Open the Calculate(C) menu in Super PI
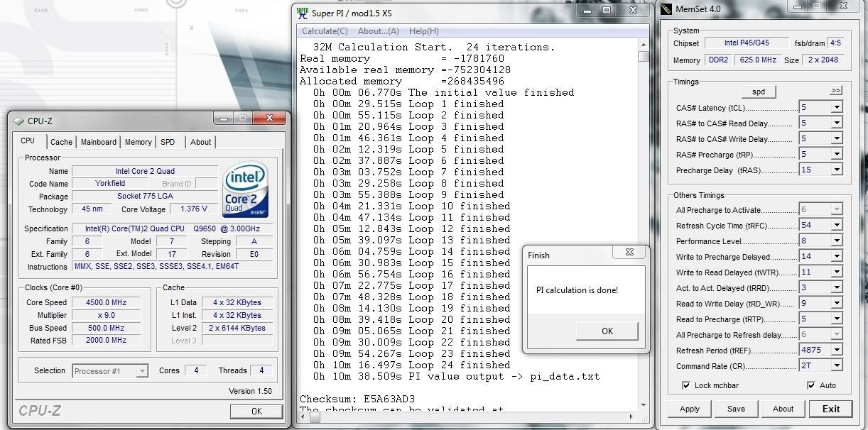This screenshot has width=868, height=430. click(x=325, y=31)
